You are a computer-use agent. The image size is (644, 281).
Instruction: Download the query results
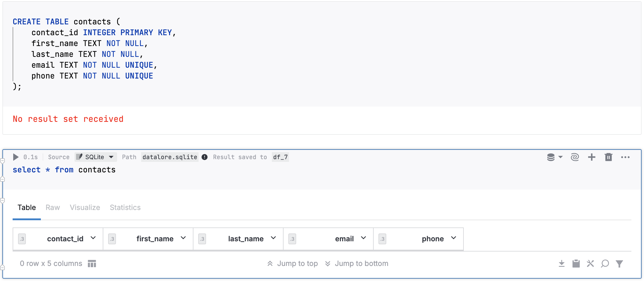pos(562,263)
